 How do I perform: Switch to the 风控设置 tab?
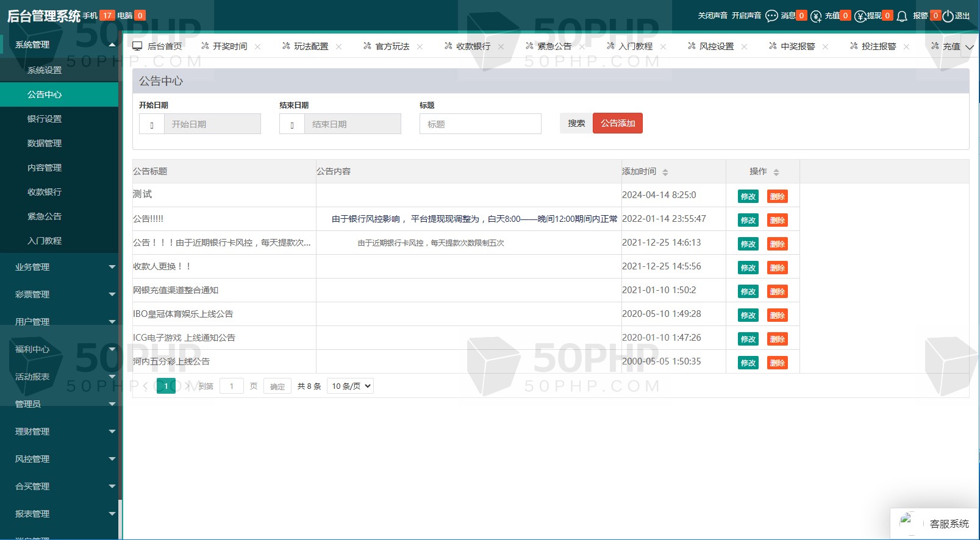tap(716, 46)
